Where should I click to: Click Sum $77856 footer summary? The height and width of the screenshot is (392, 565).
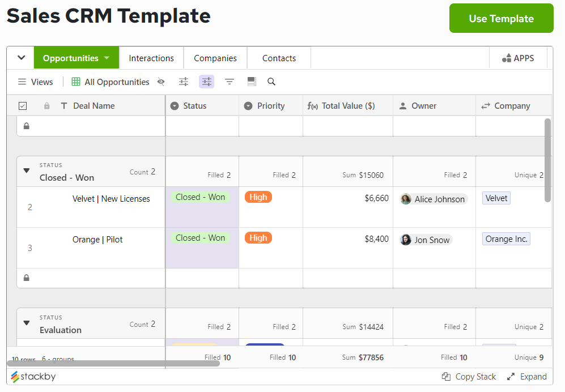coord(363,357)
